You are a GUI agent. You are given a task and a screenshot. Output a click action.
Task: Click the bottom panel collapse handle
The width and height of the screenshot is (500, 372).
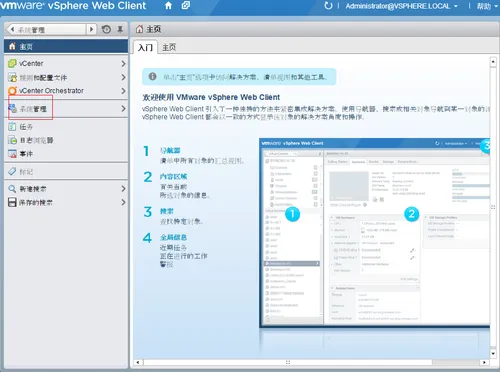(x=288, y=362)
